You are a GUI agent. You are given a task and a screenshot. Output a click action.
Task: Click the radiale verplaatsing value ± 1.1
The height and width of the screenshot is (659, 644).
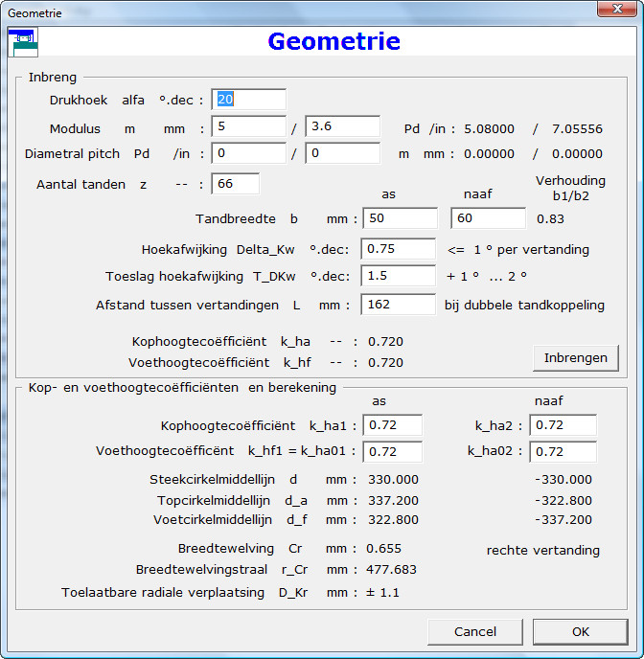(x=382, y=593)
